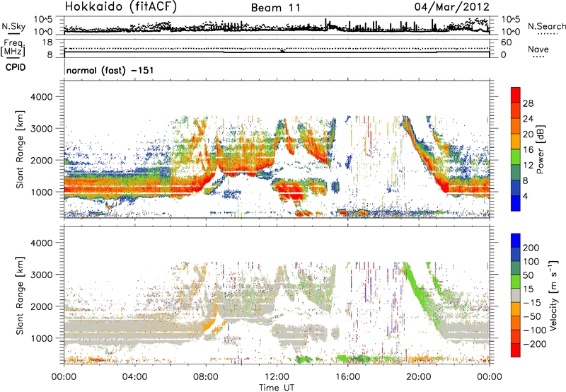Click the N.Sky legend label
566x392 pixels.
pyautogui.click(x=13, y=26)
